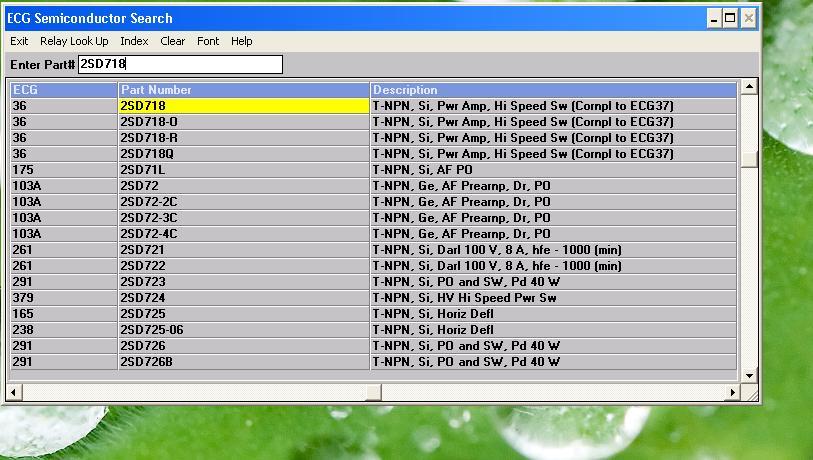Click the Enter Part# input field
Screen dimensions: 813x460
(180, 64)
